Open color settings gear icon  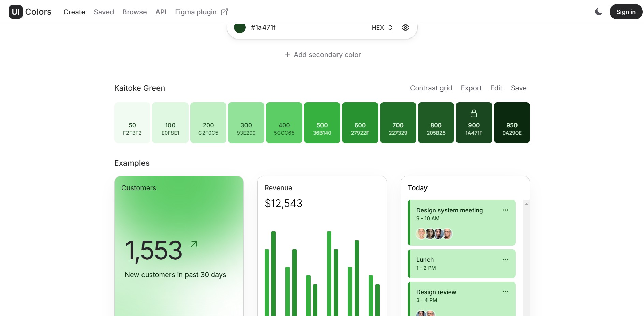tap(405, 28)
